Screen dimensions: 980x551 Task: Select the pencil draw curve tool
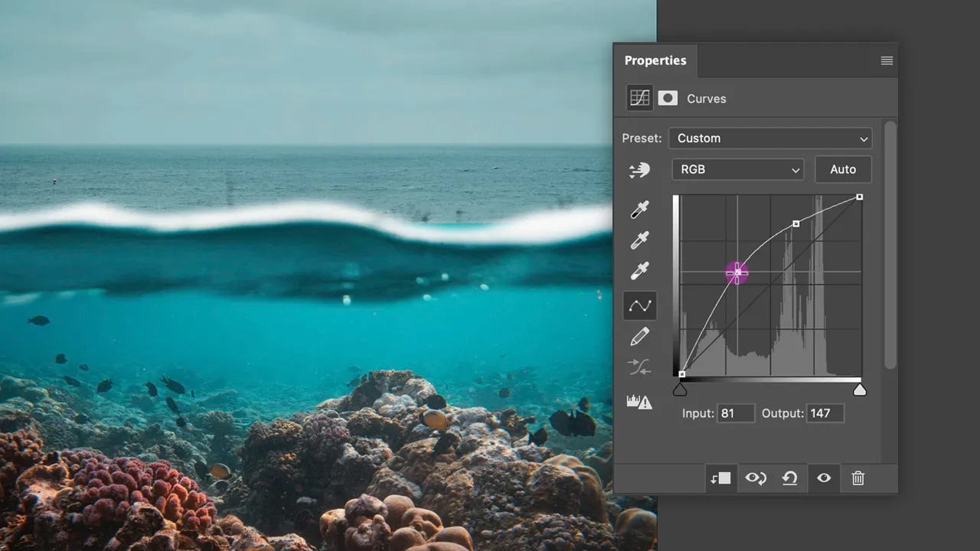(639, 337)
